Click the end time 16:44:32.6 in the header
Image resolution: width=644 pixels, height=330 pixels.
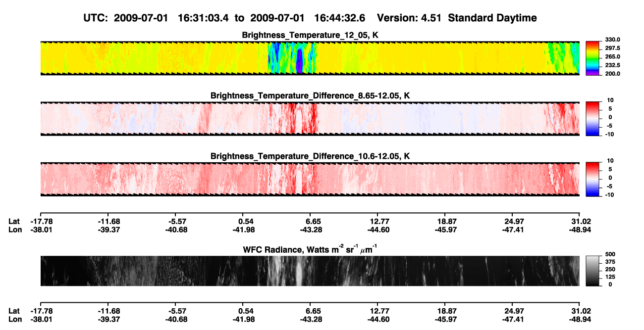pos(340,18)
